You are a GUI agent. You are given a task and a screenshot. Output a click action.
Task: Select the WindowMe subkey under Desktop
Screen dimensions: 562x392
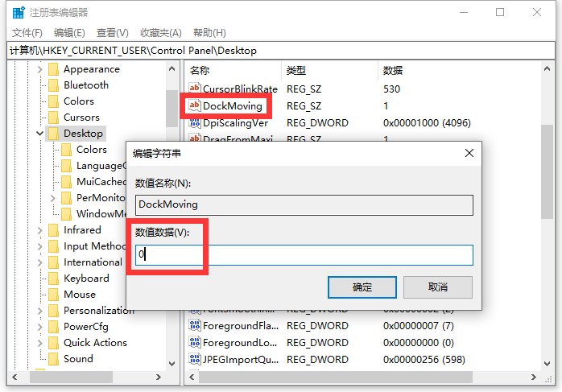(101, 214)
